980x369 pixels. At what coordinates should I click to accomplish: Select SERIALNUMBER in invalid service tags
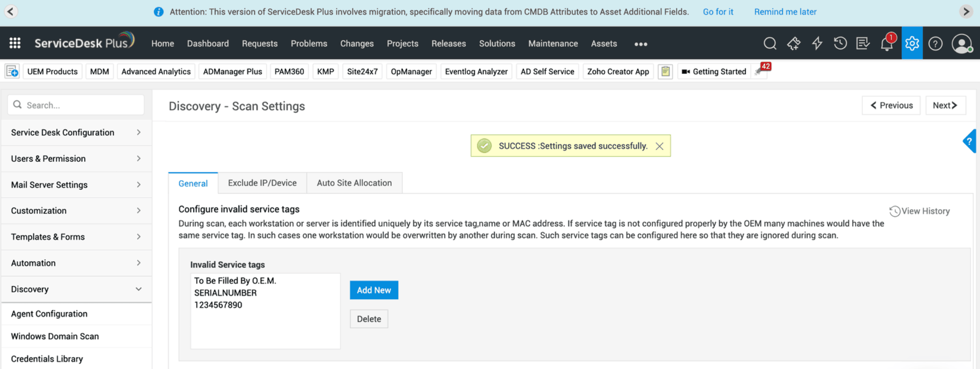pyautogui.click(x=225, y=293)
